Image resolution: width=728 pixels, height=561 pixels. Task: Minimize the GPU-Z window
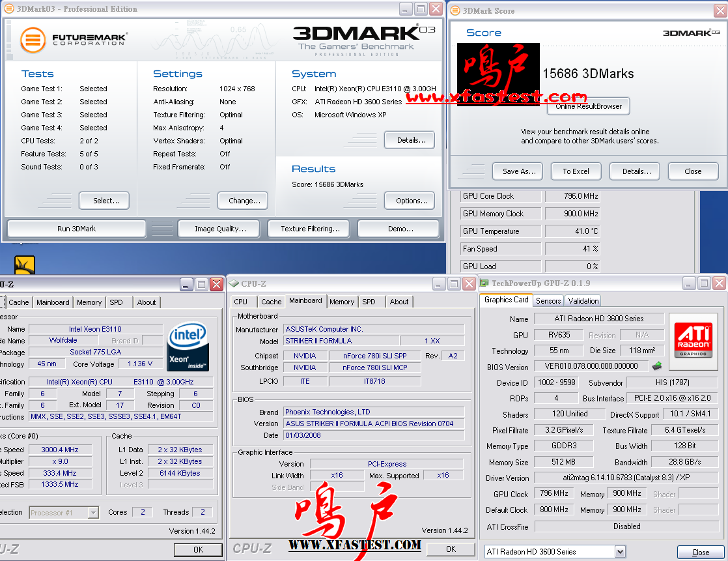(x=688, y=283)
